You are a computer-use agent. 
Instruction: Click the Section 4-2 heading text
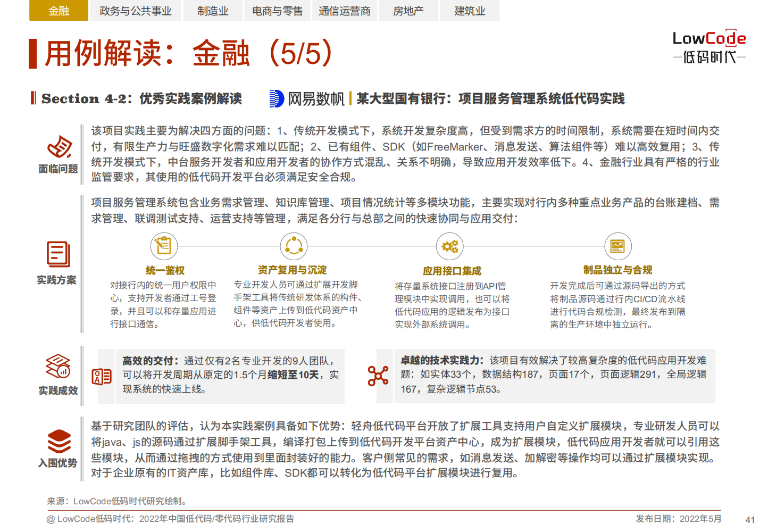pos(142,98)
